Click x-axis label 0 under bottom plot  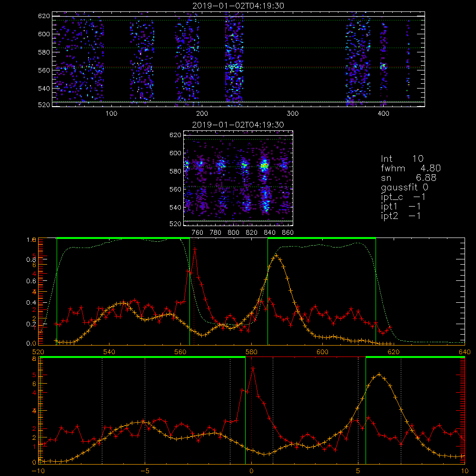251,471
